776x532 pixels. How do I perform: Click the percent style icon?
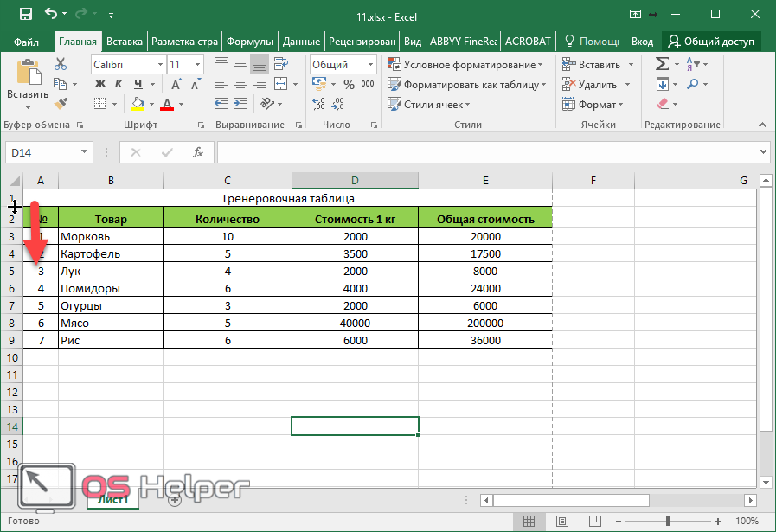(349, 85)
